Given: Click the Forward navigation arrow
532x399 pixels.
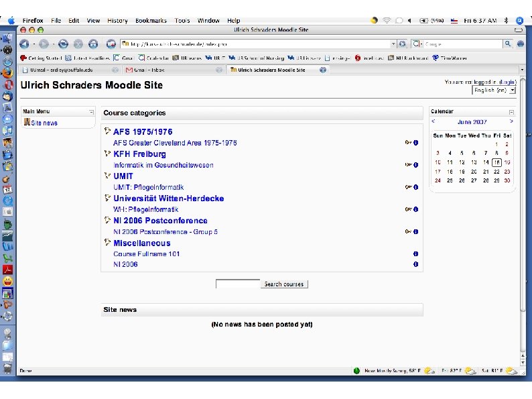Looking at the screenshot, I should point(44,44).
